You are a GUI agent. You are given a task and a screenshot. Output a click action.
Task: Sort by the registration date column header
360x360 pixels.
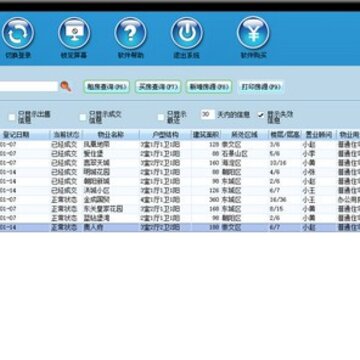25,135
